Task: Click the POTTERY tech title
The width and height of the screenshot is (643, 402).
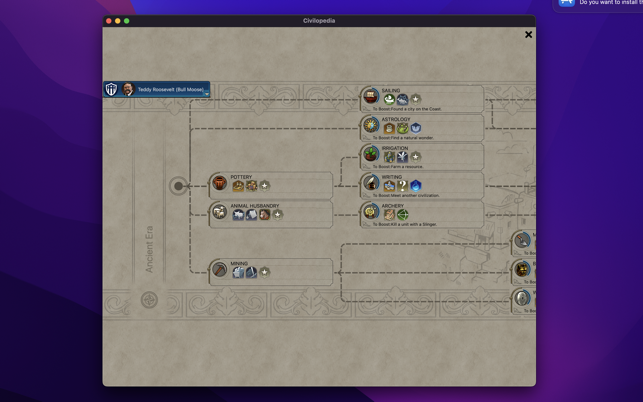Action: pyautogui.click(x=241, y=177)
